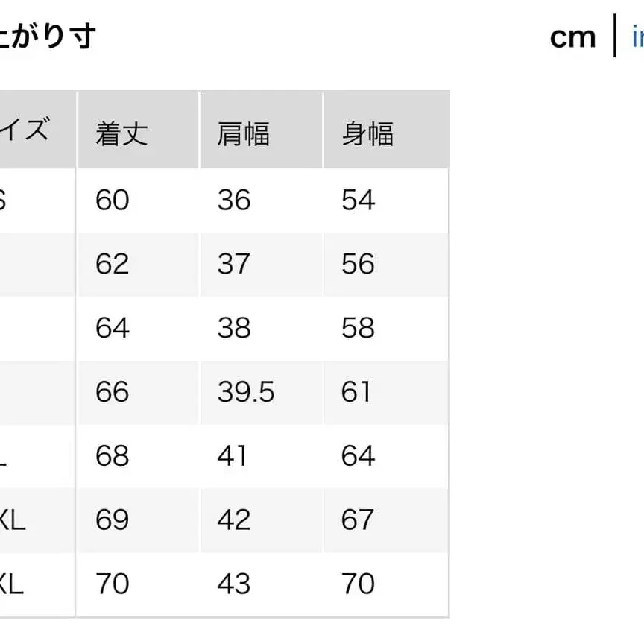Click the cell showing 68 length
Image resolution: width=644 pixels, height=644 pixels.
click(x=111, y=456)
